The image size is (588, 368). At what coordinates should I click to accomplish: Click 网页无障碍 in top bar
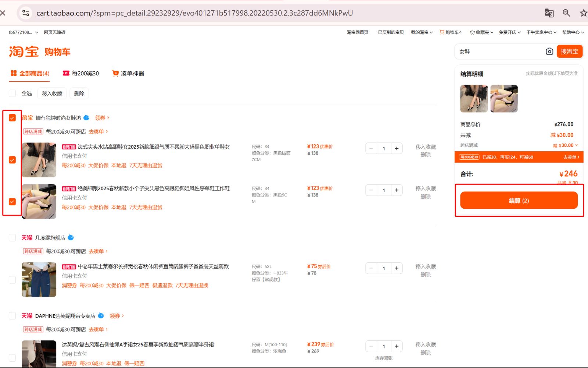[x=55, y=32]
